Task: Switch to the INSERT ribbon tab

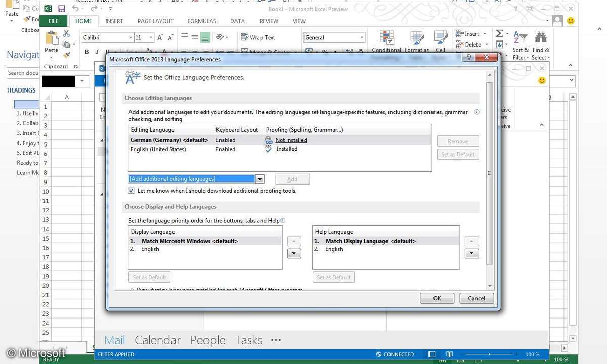Action: pos(114,21)
